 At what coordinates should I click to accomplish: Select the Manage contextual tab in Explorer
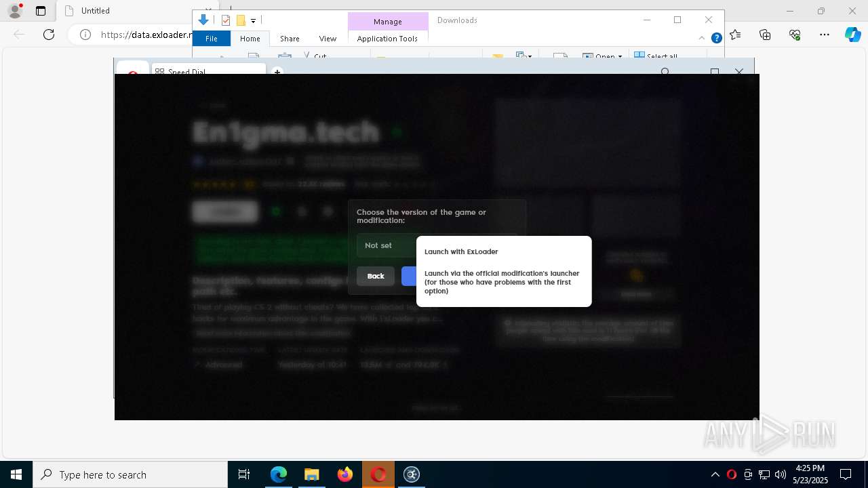click(388, 21)
